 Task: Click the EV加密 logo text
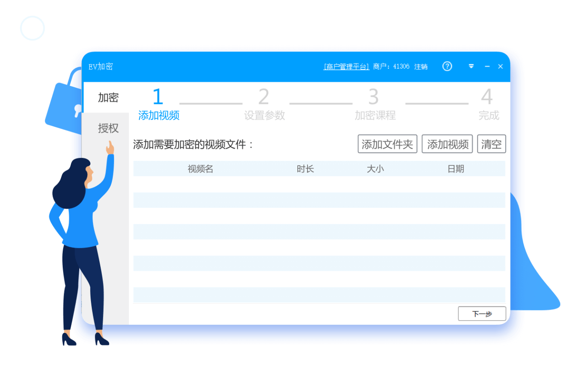[101, 66]
